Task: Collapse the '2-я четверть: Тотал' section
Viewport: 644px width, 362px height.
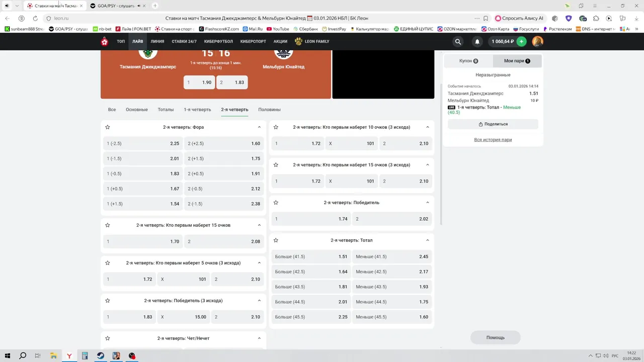Action: point(428,240)
